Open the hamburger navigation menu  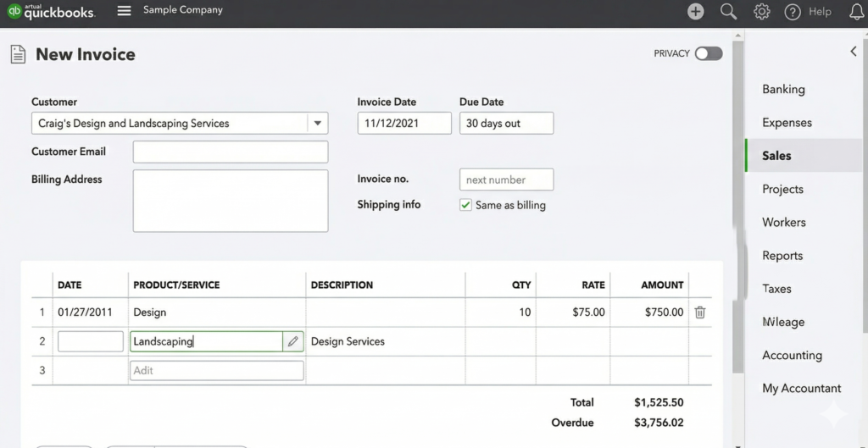point(125,11)
